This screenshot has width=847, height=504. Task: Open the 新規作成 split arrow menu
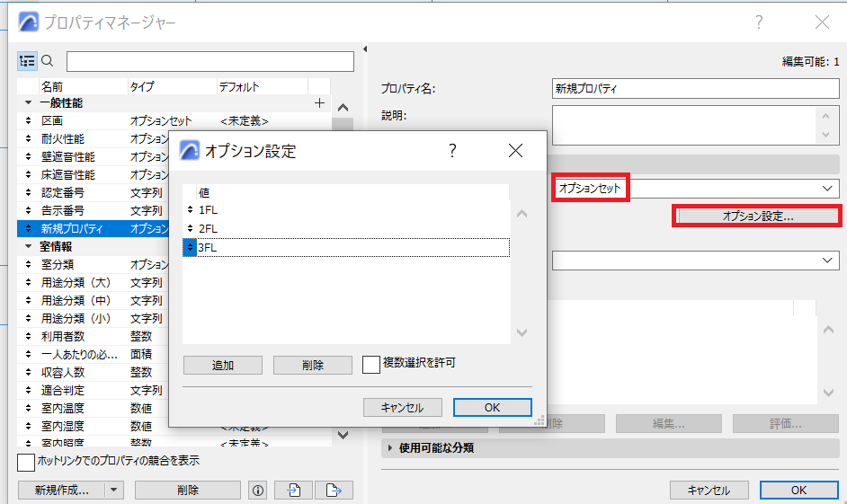114,490
